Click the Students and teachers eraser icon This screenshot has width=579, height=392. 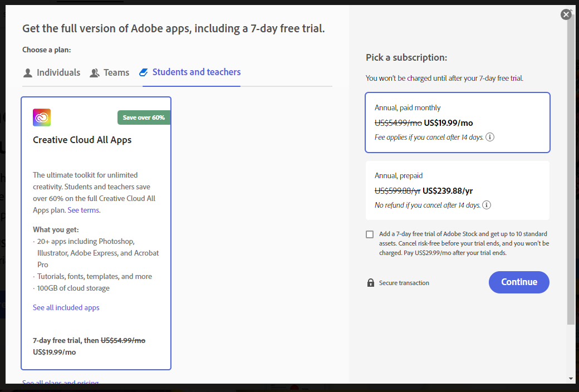click(x=144, y=72)
